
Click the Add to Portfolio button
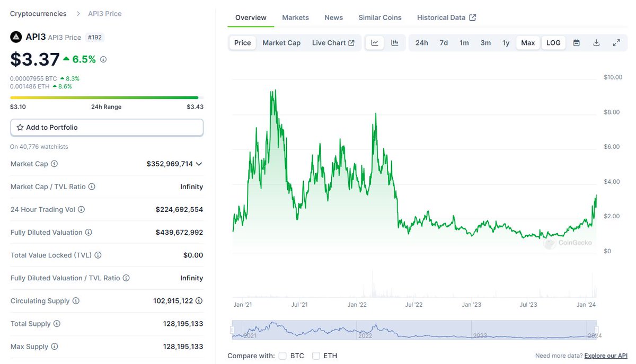(x=107, y=128)
